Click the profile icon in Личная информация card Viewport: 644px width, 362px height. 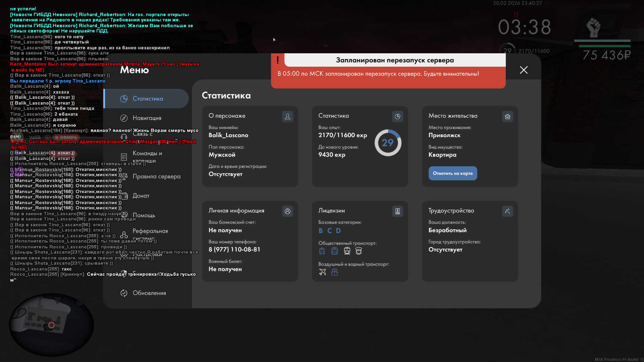click(287, 211)
